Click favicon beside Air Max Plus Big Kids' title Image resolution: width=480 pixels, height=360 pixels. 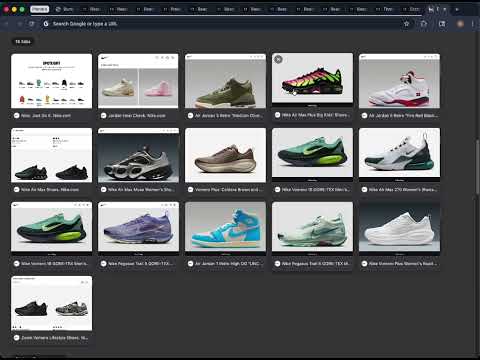[x=277, y=115]
